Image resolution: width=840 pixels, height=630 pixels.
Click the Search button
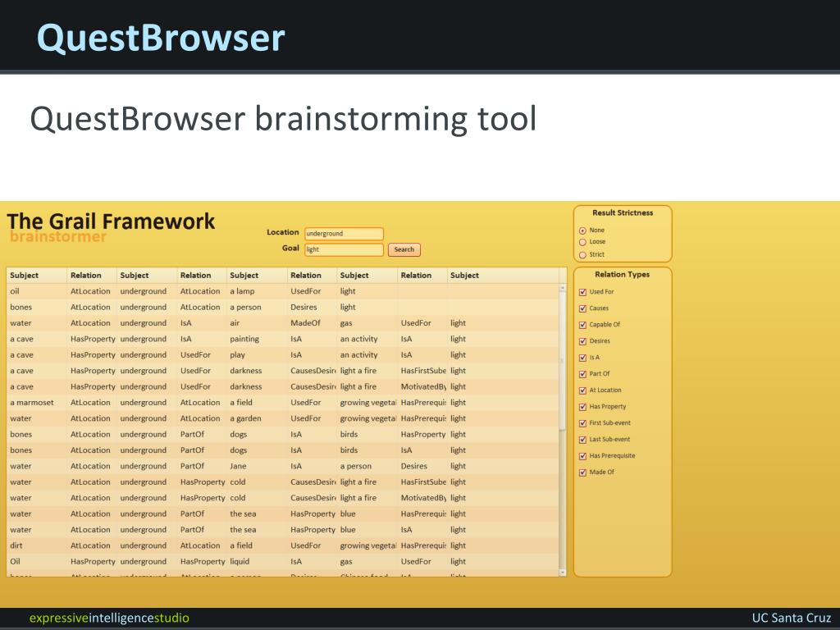(x=404, y=249)
